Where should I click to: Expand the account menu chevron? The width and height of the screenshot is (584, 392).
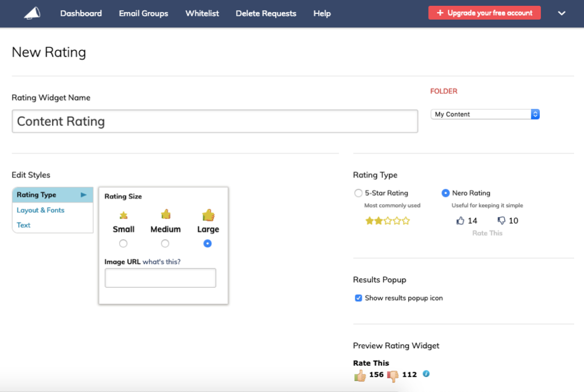pos(562,13)
